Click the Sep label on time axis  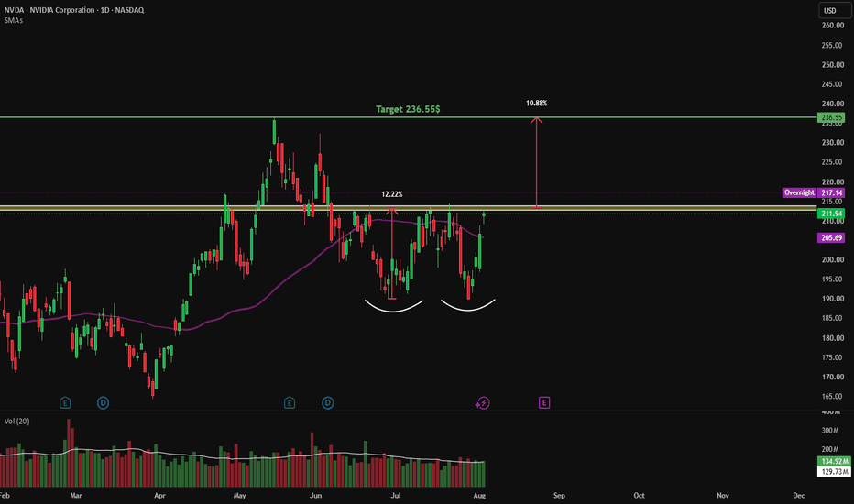(x=559, y=495)
